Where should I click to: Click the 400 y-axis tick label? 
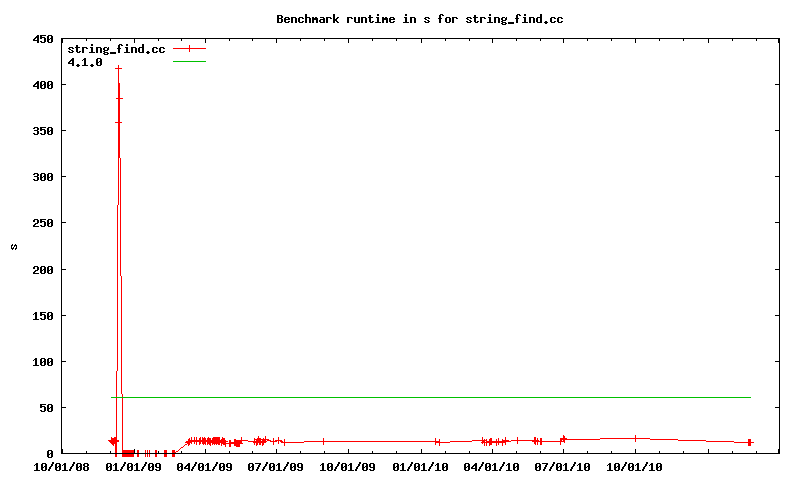(x=43, y=85)
